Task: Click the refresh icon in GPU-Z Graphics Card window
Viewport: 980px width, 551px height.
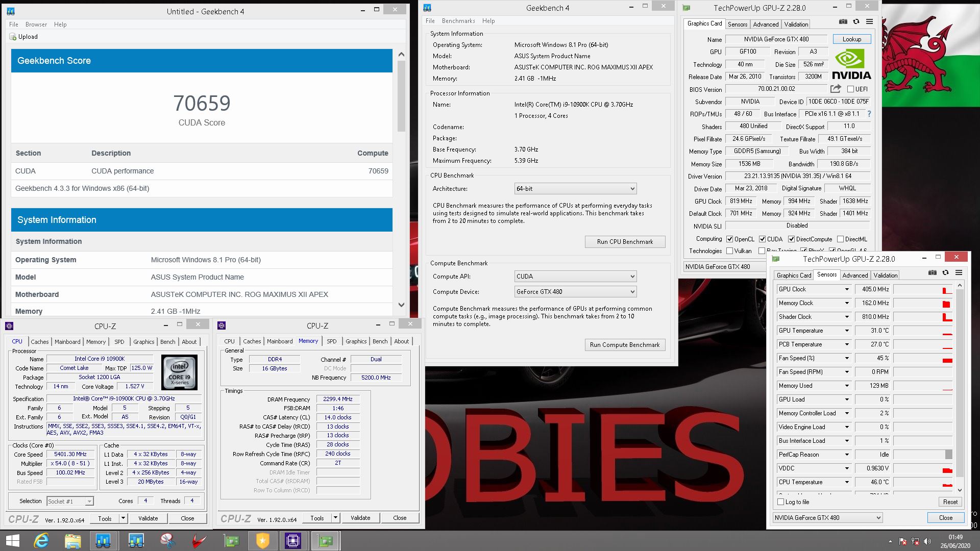Action: (856, 22)
